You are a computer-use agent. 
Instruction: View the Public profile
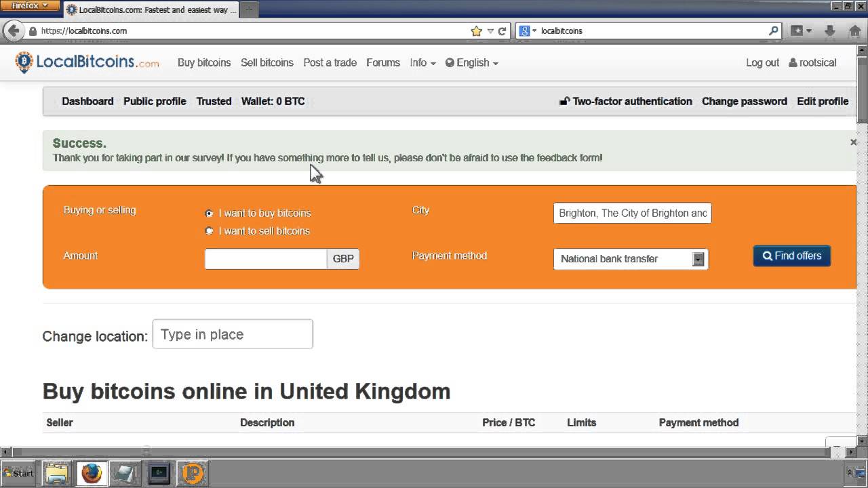coord(155,101)
